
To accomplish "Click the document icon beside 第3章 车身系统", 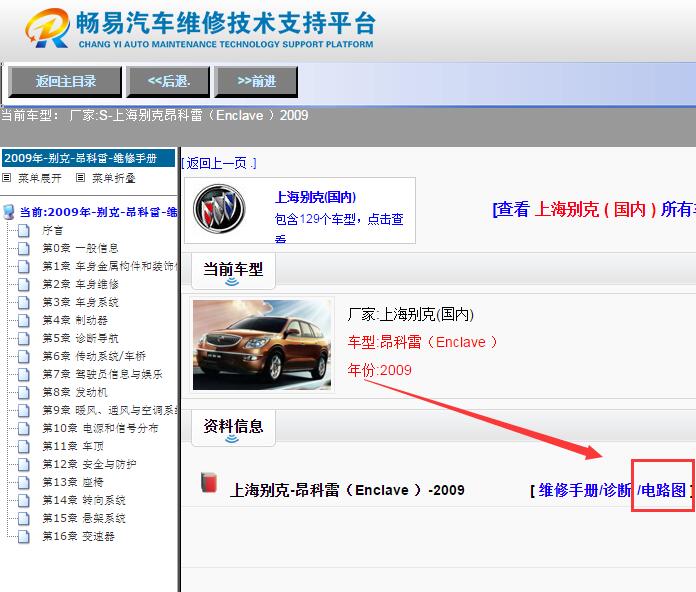I will (x=24, y=302).
